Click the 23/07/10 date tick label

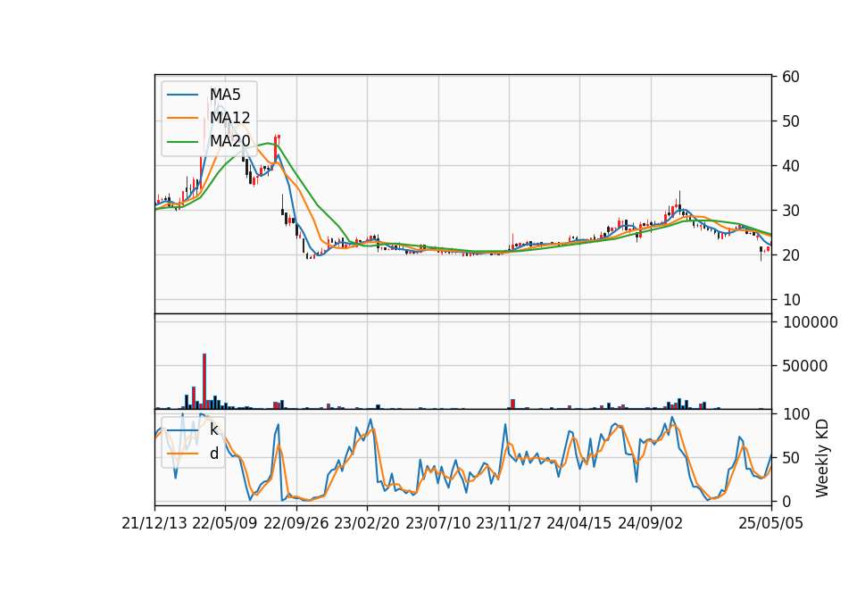tap(437, 523)
